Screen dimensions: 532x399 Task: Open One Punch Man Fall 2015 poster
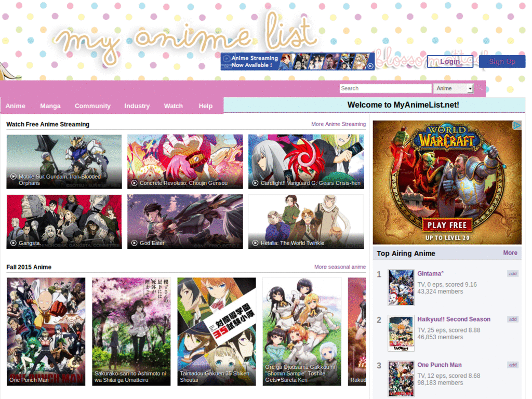click(46, 331)
